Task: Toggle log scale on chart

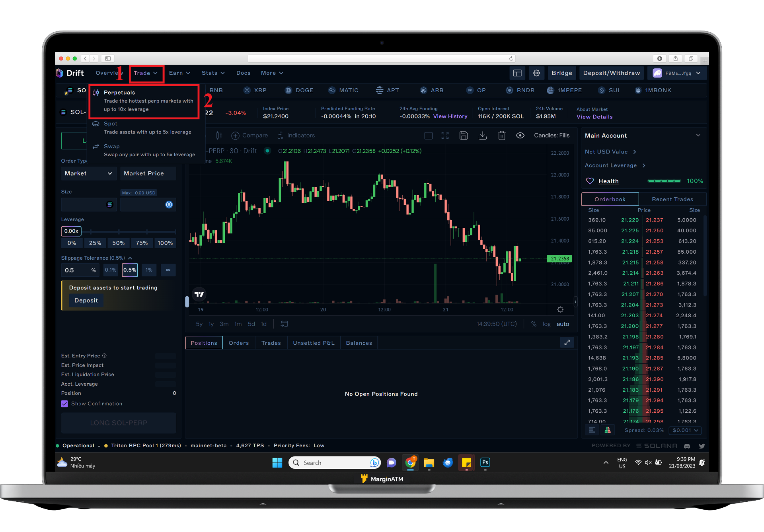Action: point(547,324)
